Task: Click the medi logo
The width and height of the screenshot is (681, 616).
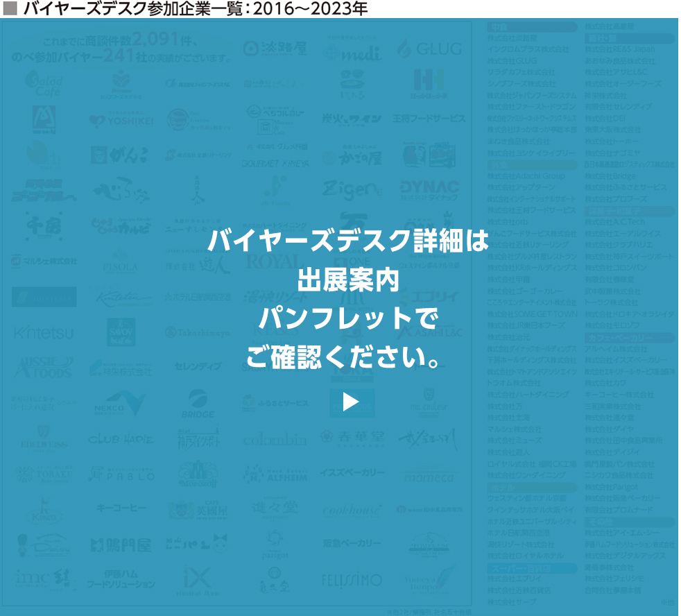Action: [352, 50]
